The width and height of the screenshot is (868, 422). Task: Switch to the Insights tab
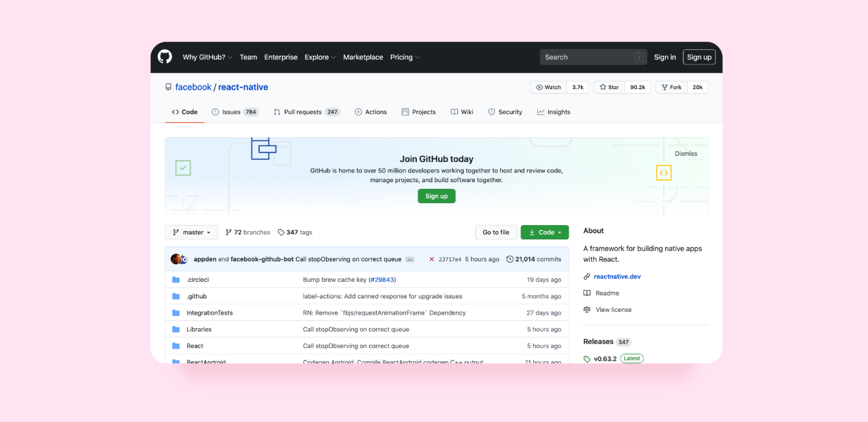(554, 112)
